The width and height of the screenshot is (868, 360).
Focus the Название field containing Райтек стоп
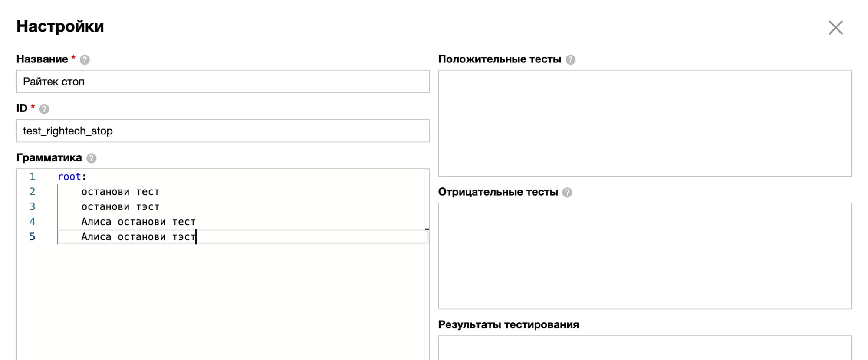pyautogui.click(x=223, y=82)
